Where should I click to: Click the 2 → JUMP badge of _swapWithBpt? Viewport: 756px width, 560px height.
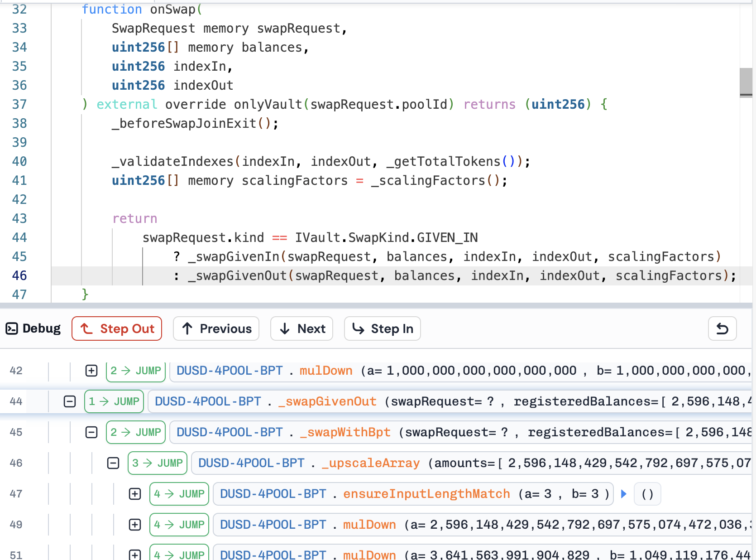tap(136, 432)
